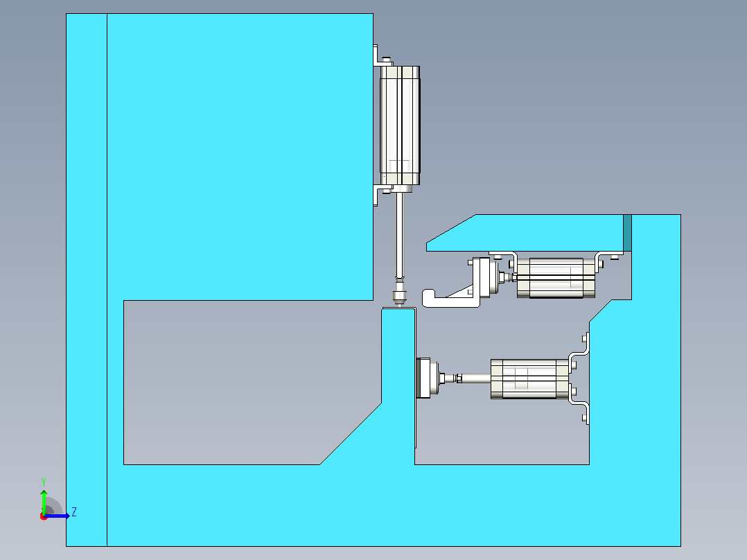Select the upper horizontal pneumatic cylinder body
This screenshot has width=747, height=560.
coord(556,278)
